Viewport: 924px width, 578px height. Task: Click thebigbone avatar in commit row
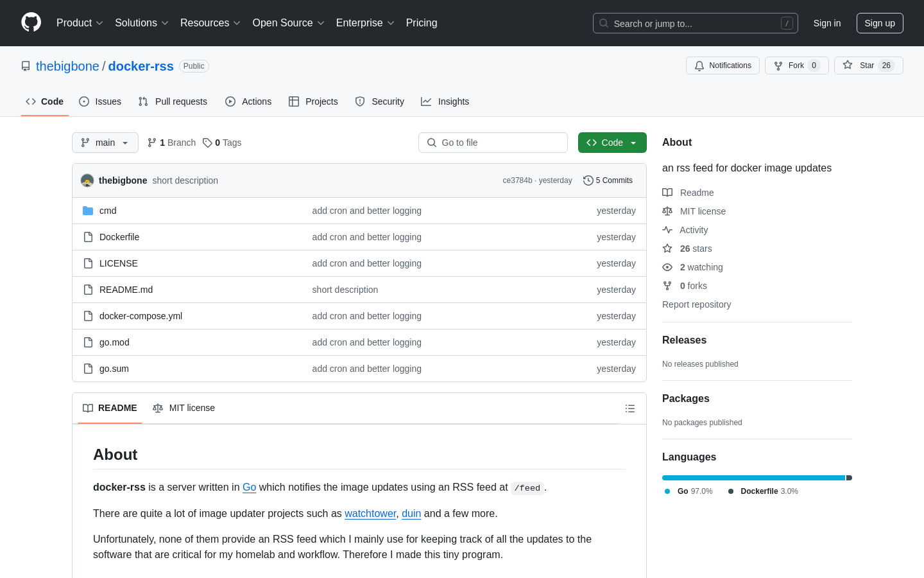click(87, 180)
